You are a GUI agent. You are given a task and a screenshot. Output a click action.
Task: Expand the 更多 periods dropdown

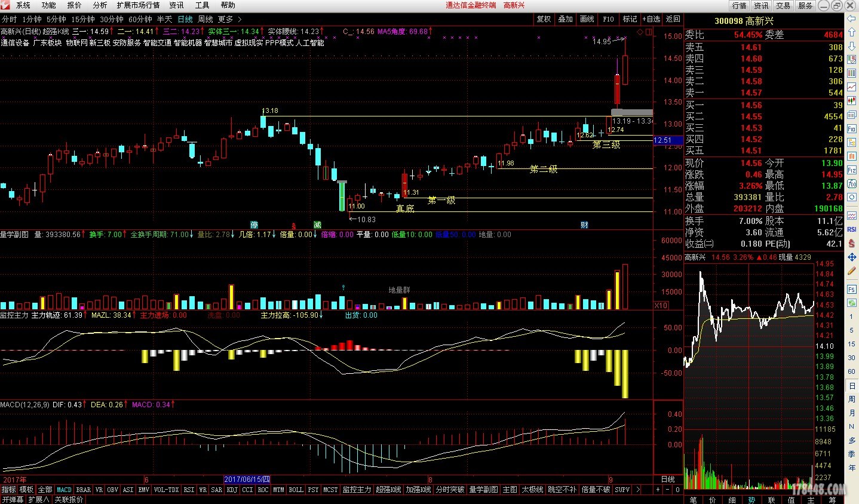coord(229,19)
